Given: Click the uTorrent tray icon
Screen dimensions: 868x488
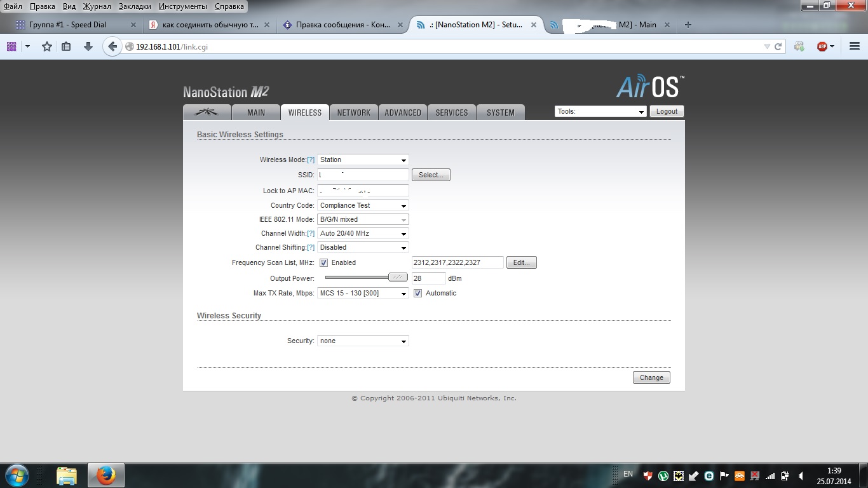Looking at the screenshot, I should click(663, 475).
